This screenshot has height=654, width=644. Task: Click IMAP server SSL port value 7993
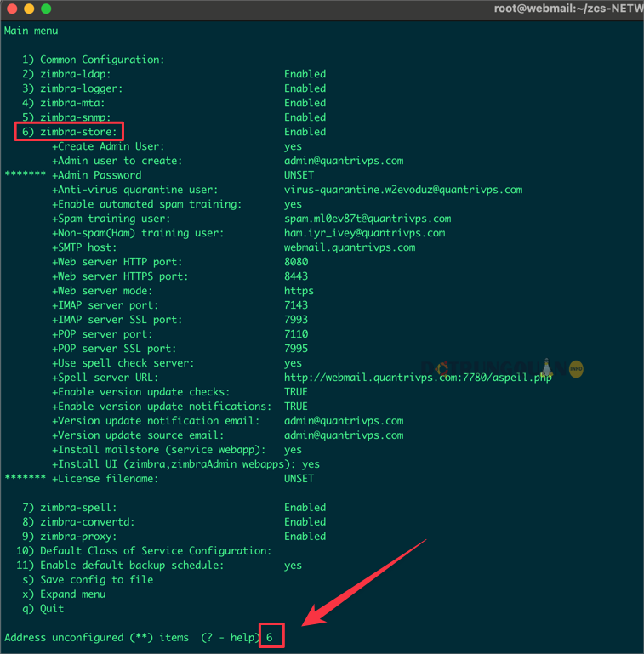point(296,320)
